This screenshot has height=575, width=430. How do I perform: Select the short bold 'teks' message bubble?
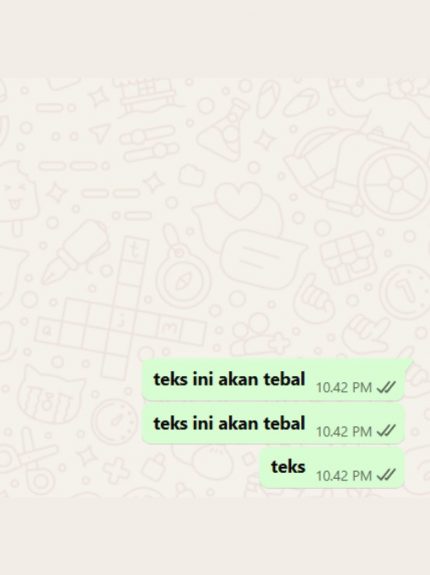332,468
